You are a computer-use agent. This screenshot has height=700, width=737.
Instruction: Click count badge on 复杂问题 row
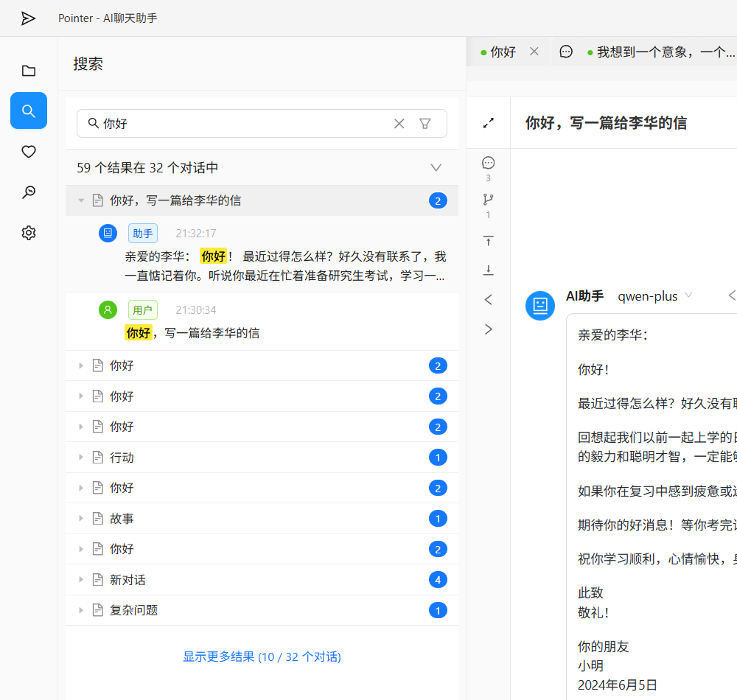[438, 610]
